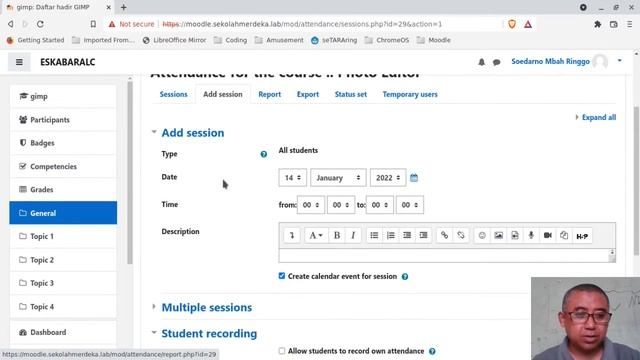Image resolution: width=640 pixels, height=360 pixels.
Task: Open Moodle bookmarks folder
Action: 433,40
